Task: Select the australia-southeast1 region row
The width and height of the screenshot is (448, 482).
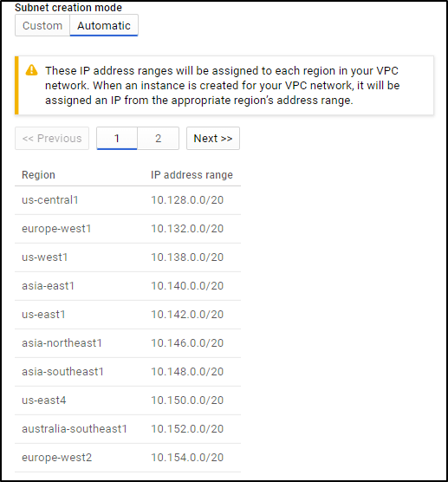Action: (x=128, y=429)
